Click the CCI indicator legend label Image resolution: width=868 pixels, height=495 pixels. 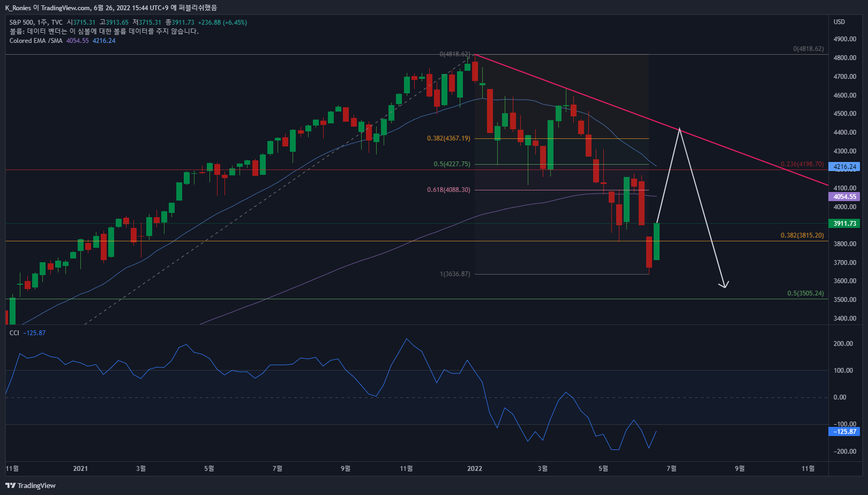pos(14,333)
